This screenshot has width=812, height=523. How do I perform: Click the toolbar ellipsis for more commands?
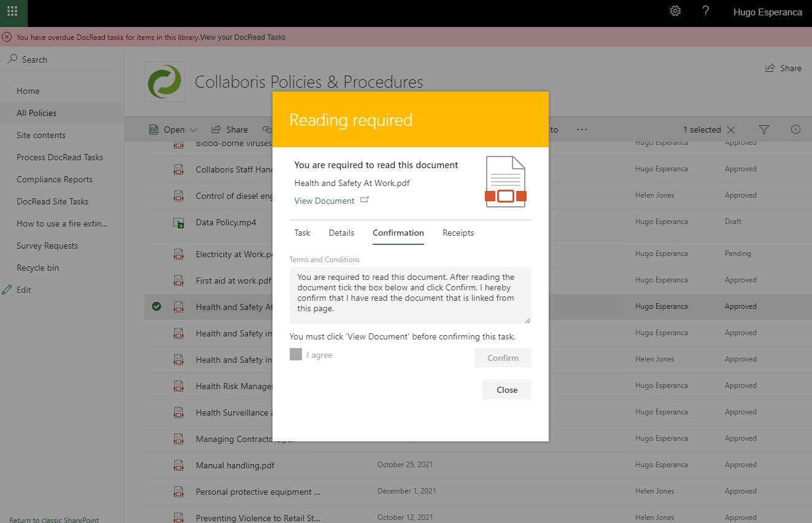pos(582,130)
